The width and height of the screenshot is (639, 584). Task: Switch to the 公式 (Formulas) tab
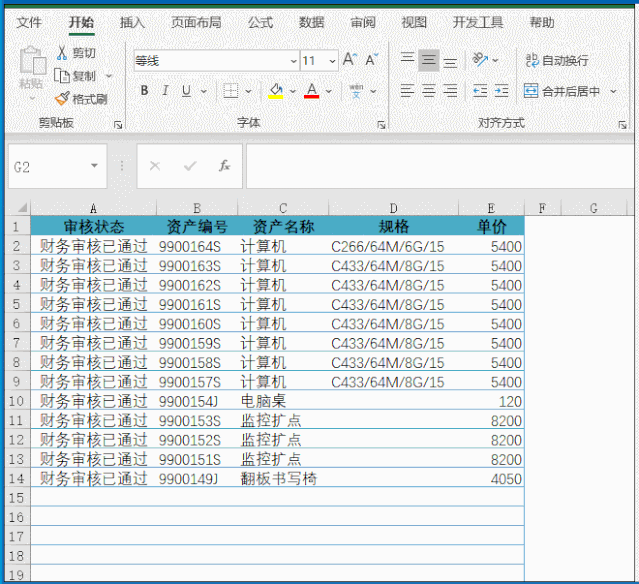260,22
